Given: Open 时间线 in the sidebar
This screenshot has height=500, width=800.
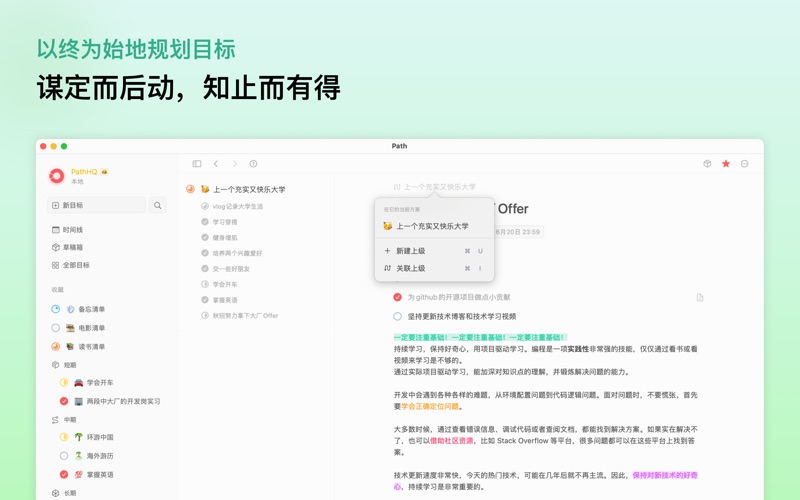Looking at the screenshot, I should (x=73, y=230).
